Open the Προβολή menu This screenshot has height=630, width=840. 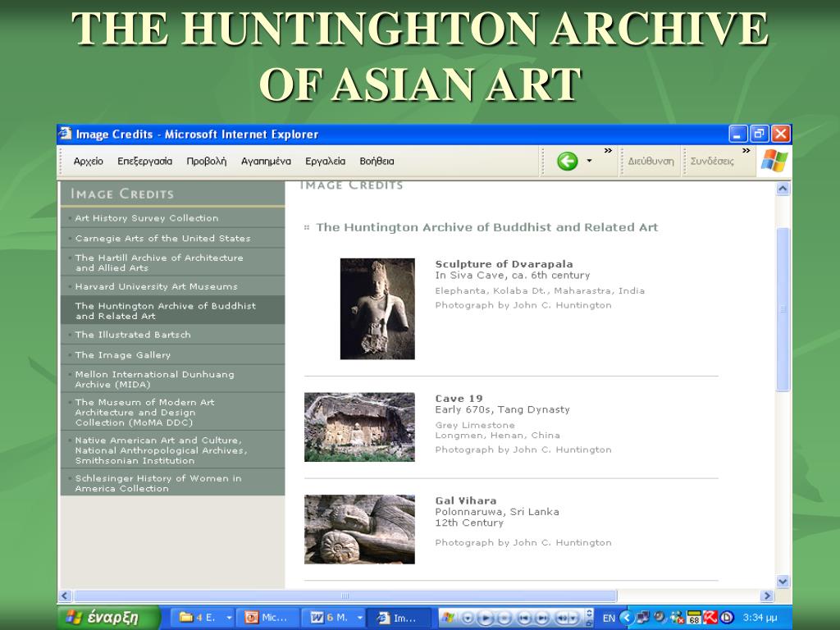pos(206,162)
